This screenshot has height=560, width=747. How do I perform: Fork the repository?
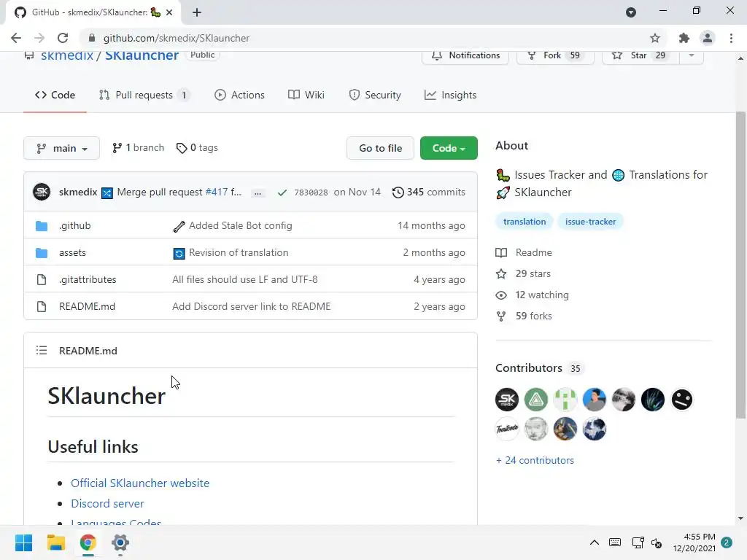tap(555, 55)
